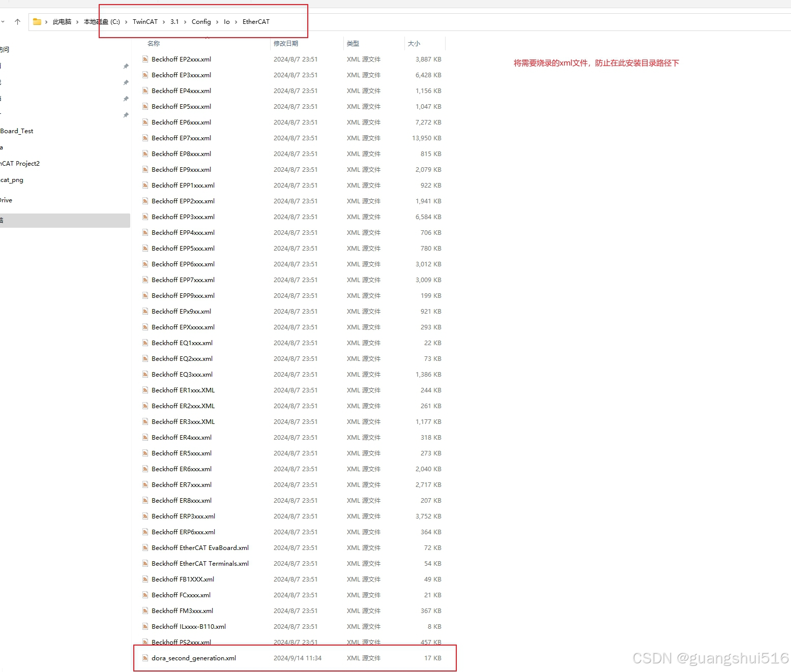Click EtherCAT breadcrumb segment

(x=256, y=22)
